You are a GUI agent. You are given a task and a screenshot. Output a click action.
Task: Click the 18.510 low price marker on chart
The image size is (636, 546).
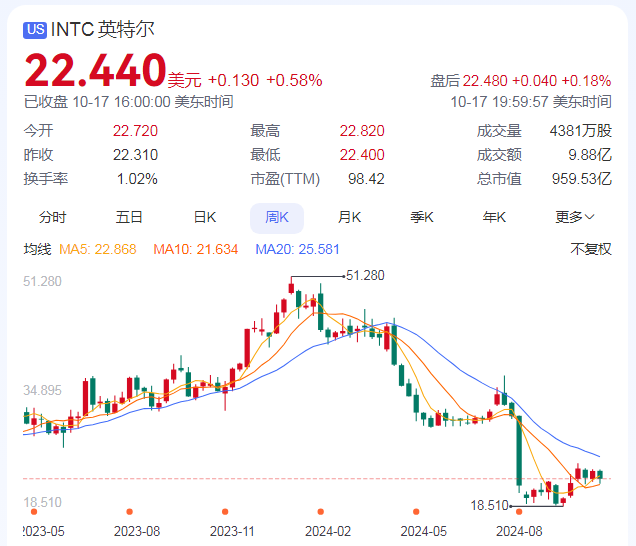click(489, 506)
